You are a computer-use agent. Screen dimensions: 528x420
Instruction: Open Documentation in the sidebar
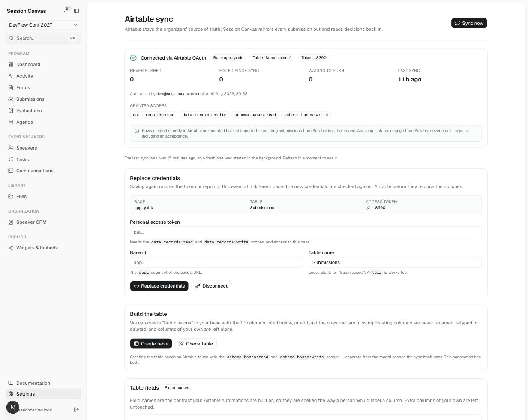[x=43, y=383]
